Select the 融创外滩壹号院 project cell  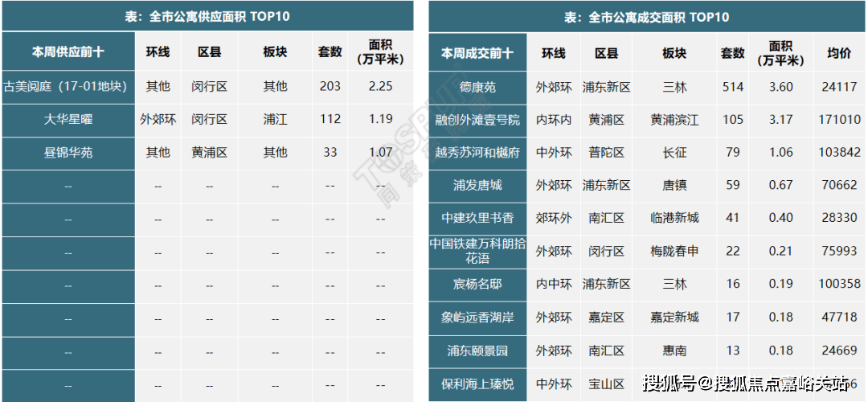point(477,120)
